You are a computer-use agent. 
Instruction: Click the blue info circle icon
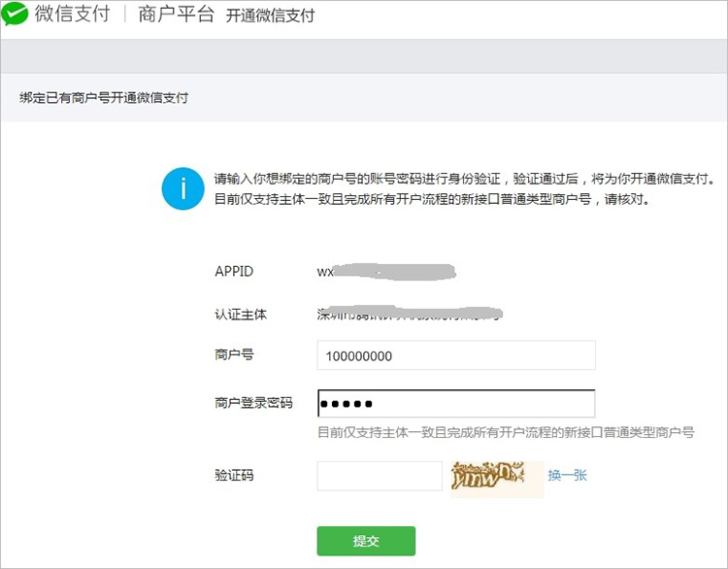tap(181, 187)
